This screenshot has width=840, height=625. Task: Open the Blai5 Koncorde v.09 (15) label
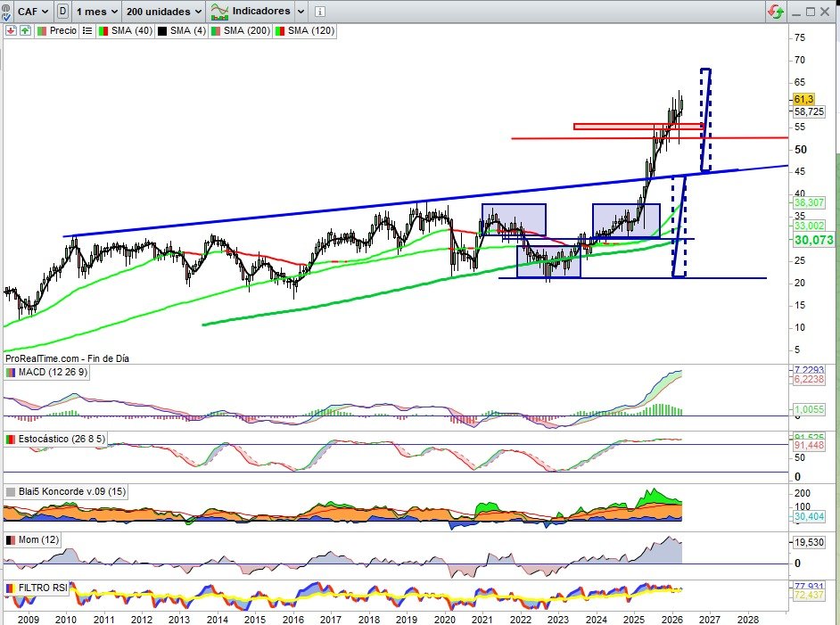pos(72,491)
